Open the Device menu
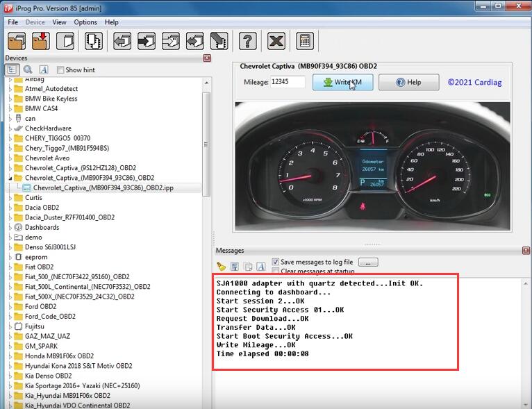The image size is (532, 409). point(35,22)
